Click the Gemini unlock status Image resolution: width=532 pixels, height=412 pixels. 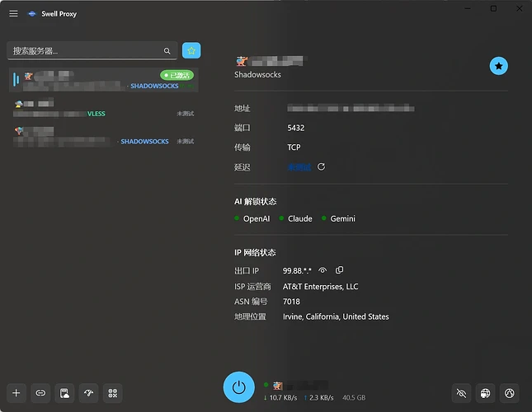coord(338,218)
